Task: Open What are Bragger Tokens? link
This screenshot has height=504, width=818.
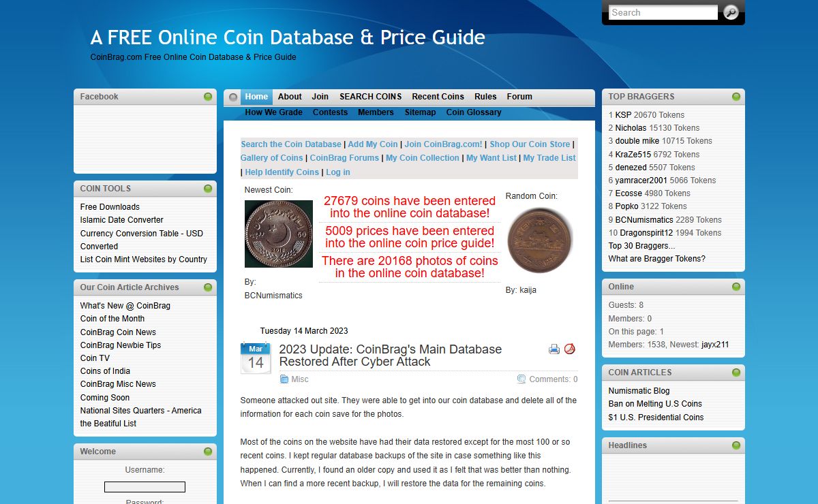Action: click(657, 259)
